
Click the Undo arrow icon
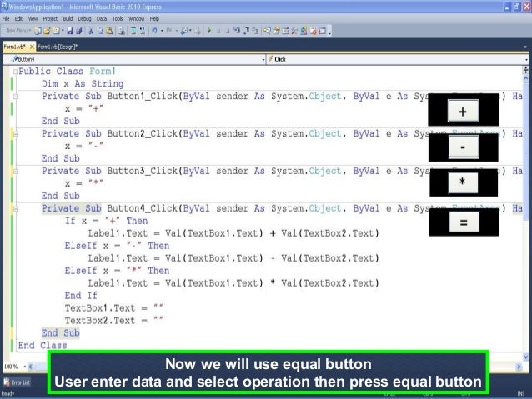coord(154,31)
